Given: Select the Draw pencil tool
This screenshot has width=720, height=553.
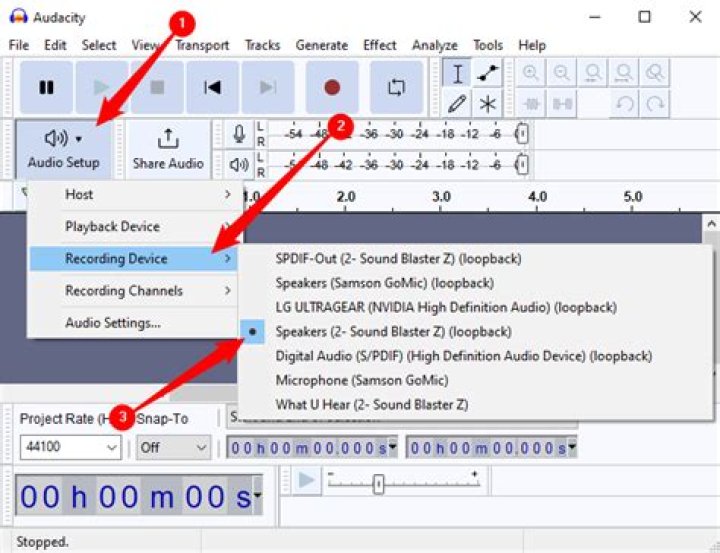Looking at the screenshot, I should (457, 103).
